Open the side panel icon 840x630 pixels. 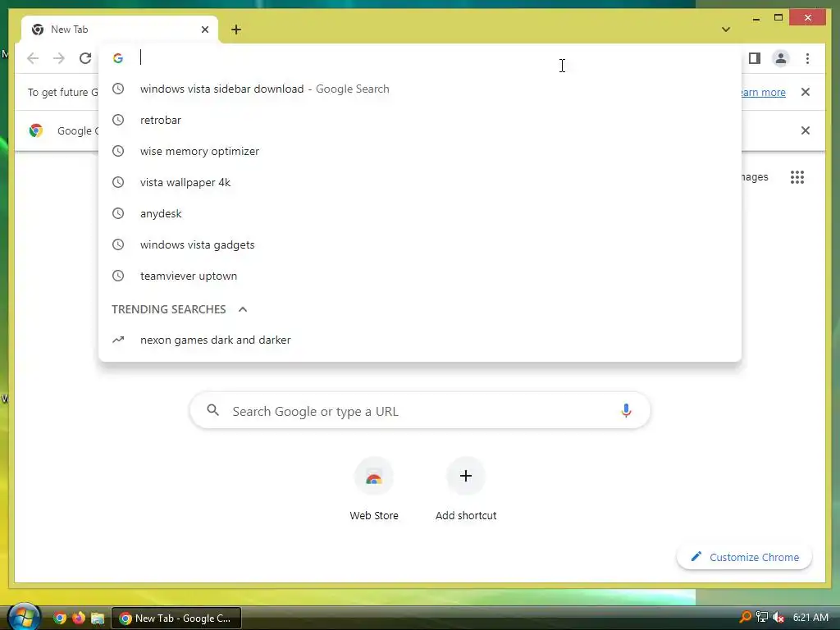coord(755,58)
